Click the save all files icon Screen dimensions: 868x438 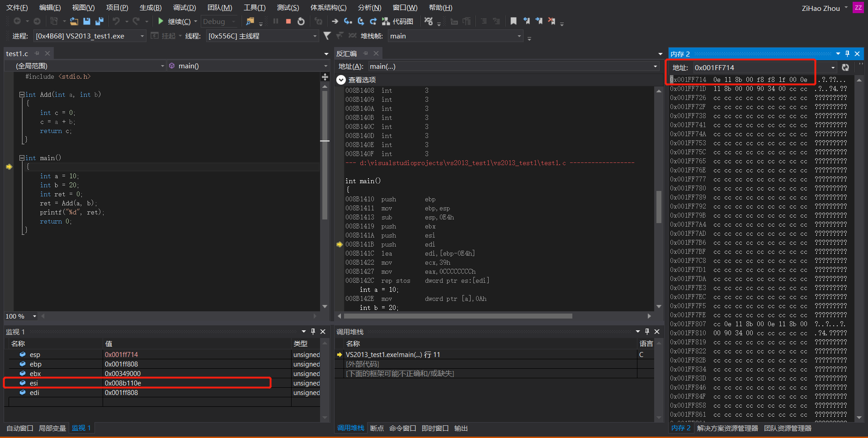coord(99,21)
